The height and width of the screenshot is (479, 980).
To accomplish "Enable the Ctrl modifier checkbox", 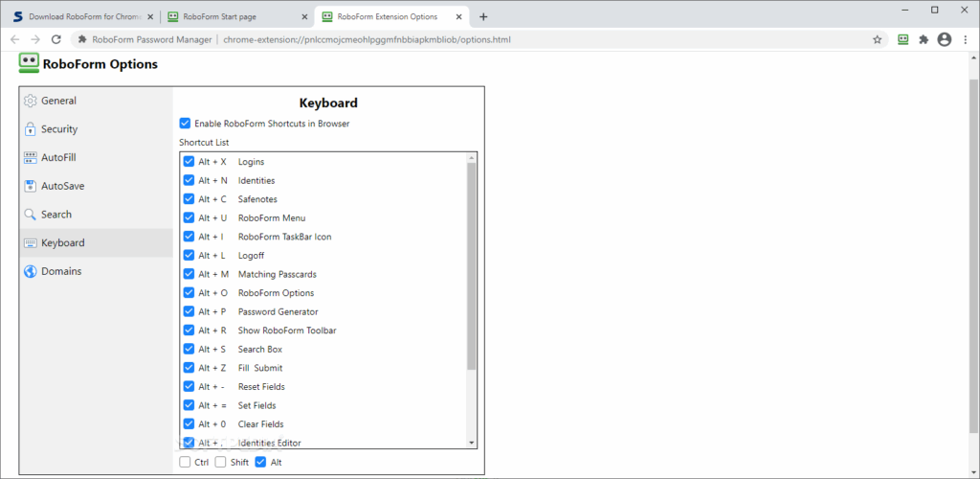I will tap(185, 463).
